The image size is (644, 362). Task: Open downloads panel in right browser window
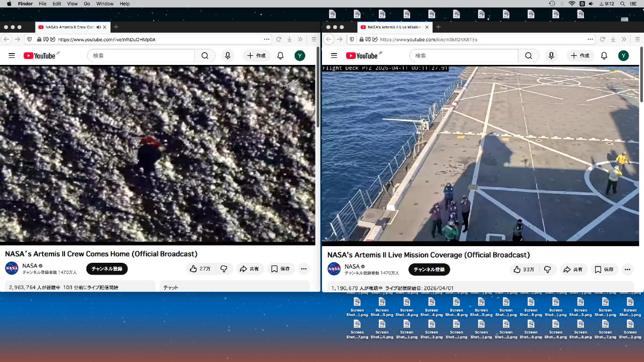(612, 39)
